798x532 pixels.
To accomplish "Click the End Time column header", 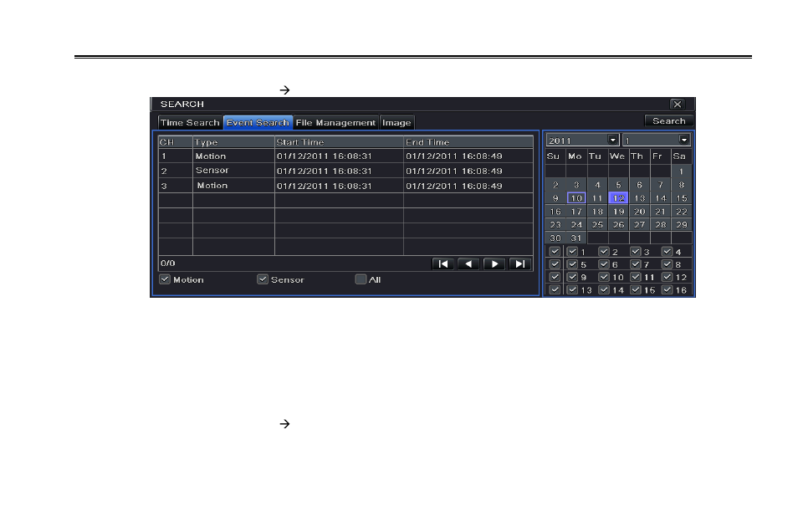I will tap(468, 142).
